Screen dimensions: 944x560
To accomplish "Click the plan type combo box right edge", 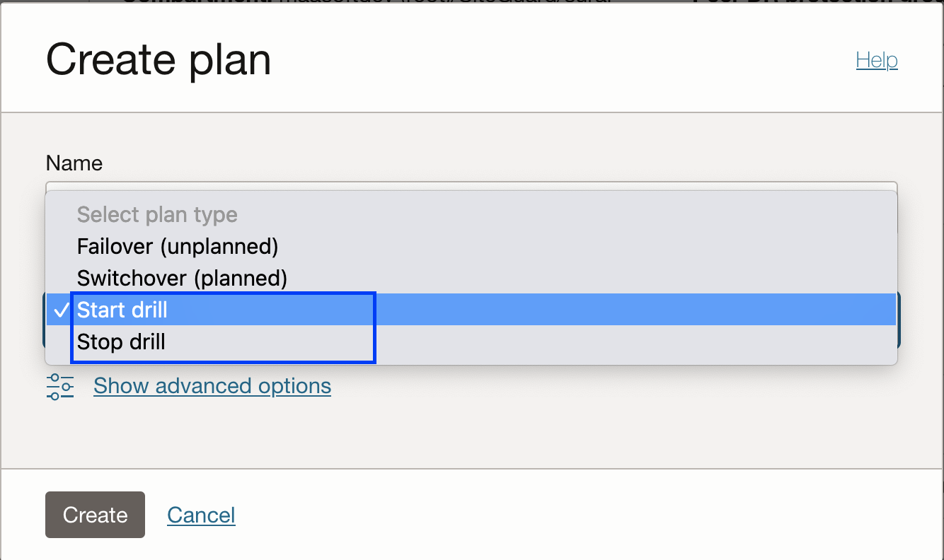I will point(899,320).
